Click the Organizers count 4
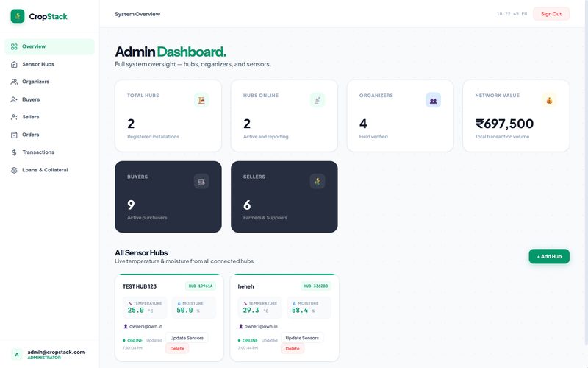The width and height of the screenshot is (588, 368). coord(363,124)
